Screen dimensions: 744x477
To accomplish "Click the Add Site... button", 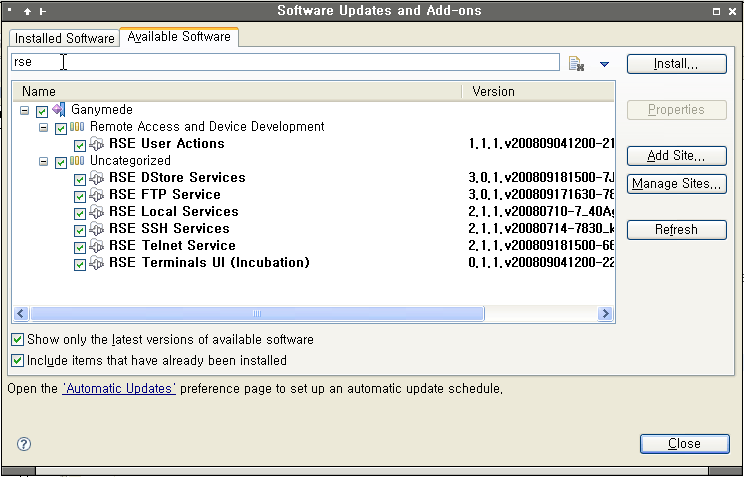I will click(x=676, y=156).
